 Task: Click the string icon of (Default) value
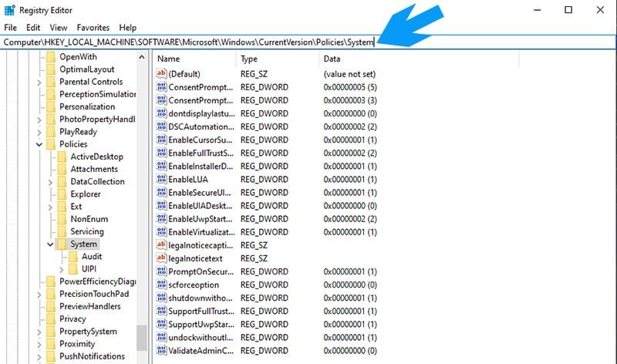(x=161, y=73)
